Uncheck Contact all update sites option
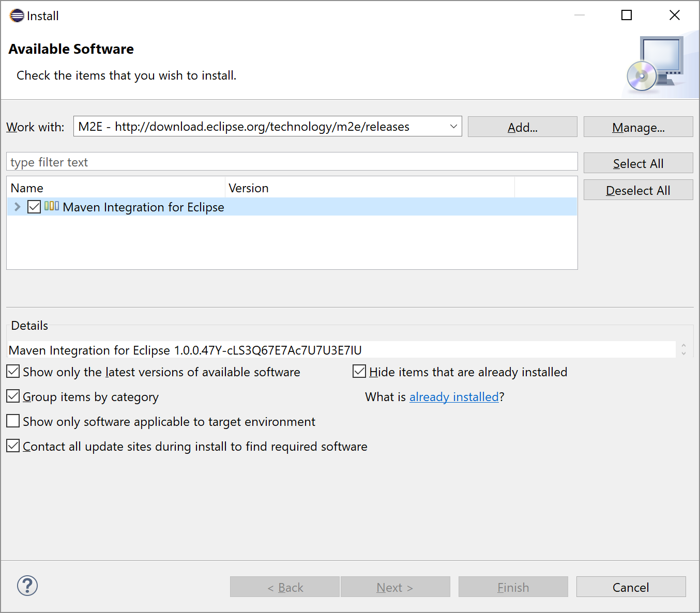This screenshot has width=700, height=613. coord(13,446)
